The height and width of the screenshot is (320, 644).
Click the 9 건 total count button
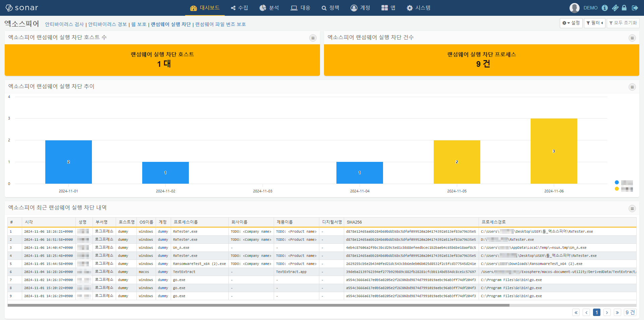click(630, 313)
